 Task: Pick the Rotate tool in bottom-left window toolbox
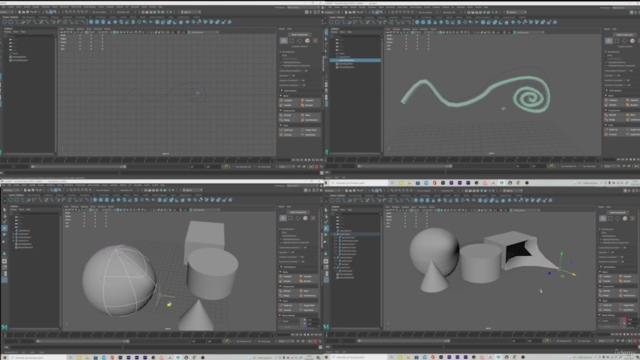[x=4, y=235]
